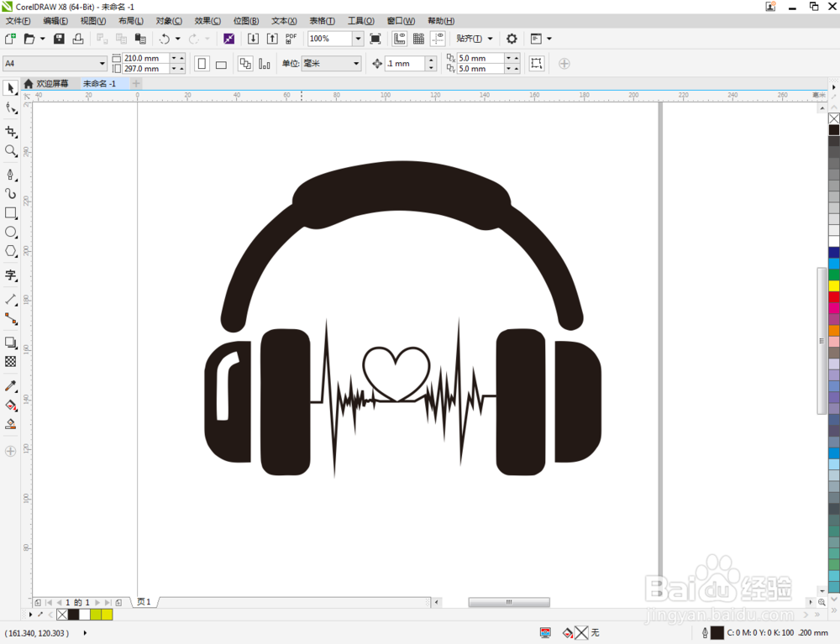Select the Parallel Dimension tool

pyautogui.click(x=10, y=299)
